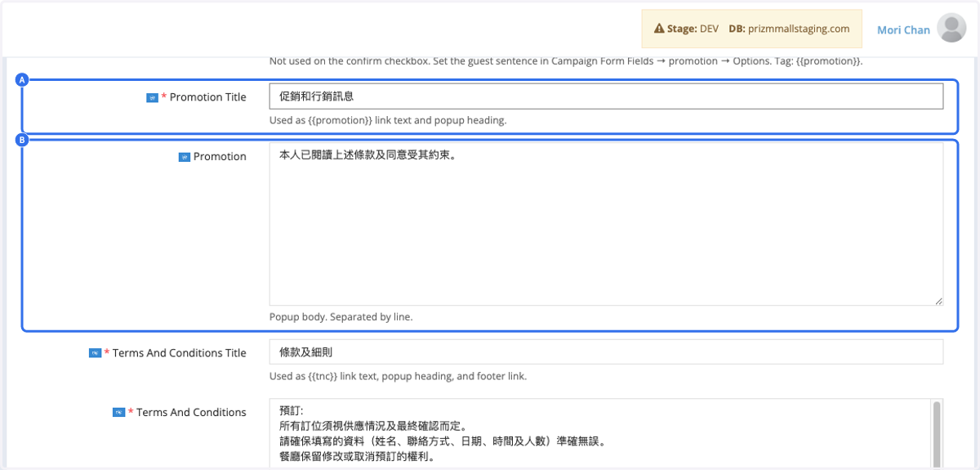Click the warning triangle icon before Stage

point(659,29)
